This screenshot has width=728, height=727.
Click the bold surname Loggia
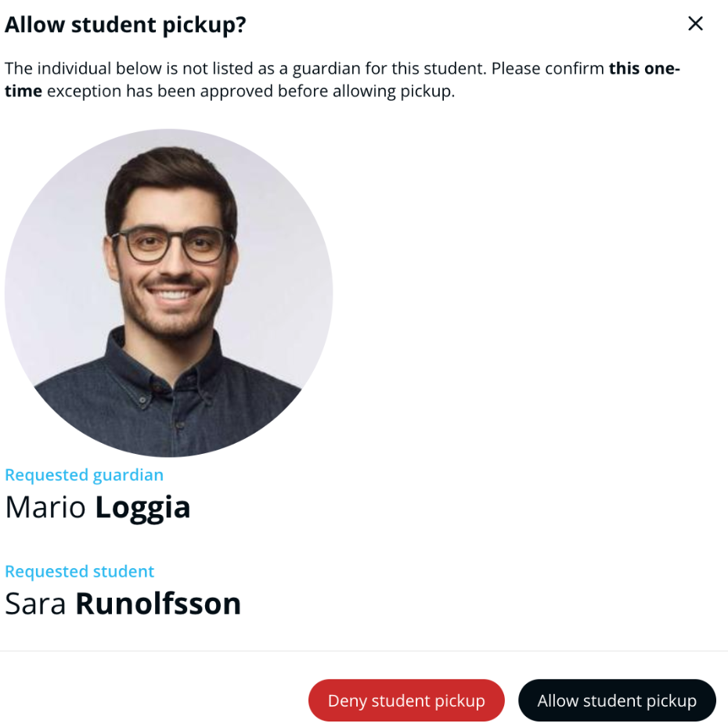pyautogui.click(x=142, y=508)
